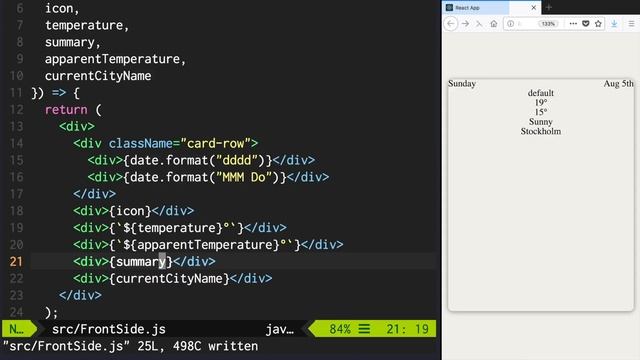Click the arrow function '=>' on line 11
Viewport: 640px width, 360px height.
tap(59, 93)
